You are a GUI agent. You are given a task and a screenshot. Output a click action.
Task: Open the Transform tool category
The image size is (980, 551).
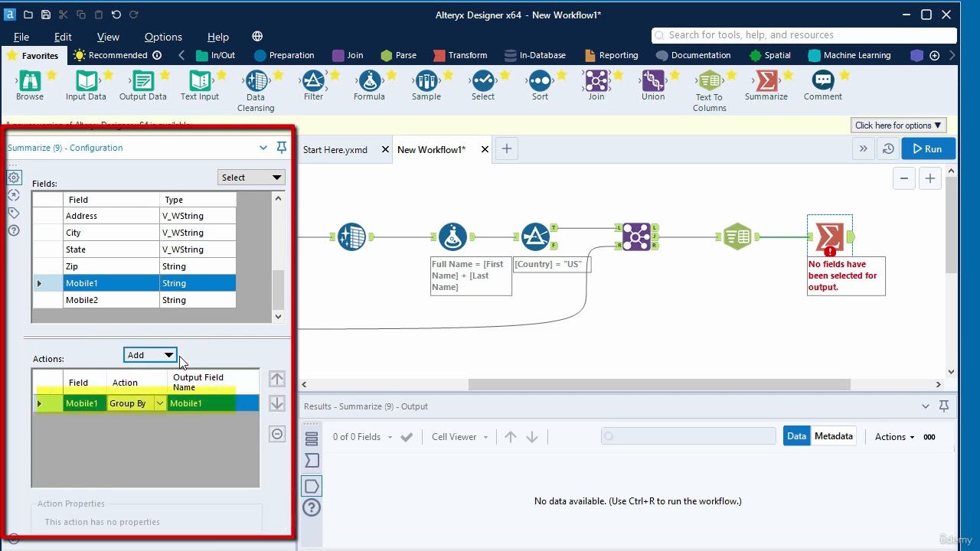point(460,55)
